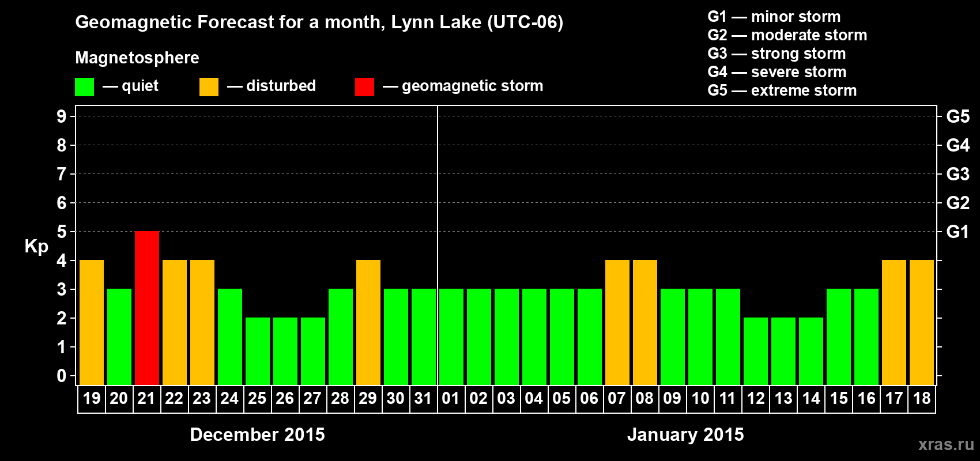This screenshot has width=980, height=461.
Task: Click the green bar for January 04
Action: [x=534, y=337]
